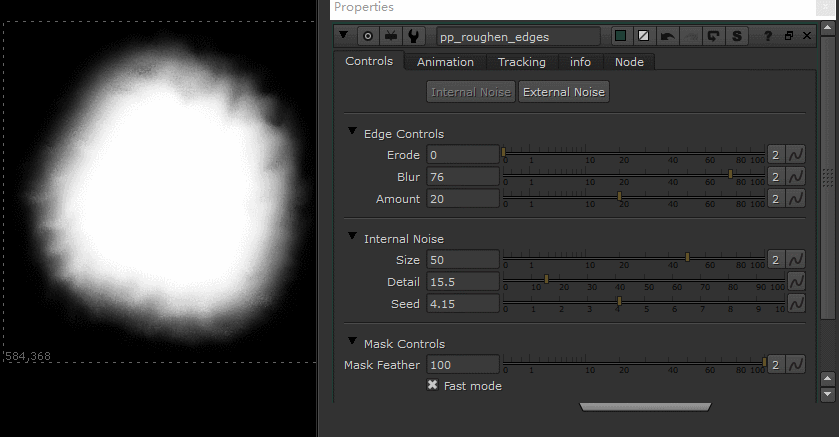
Task: Click the dotted grip on the properties scrollbar
Action: click(x=827, y=178)
